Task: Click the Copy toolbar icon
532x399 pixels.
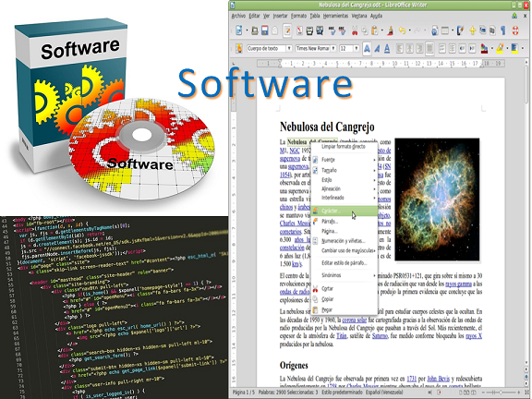Action: [365, 30]
